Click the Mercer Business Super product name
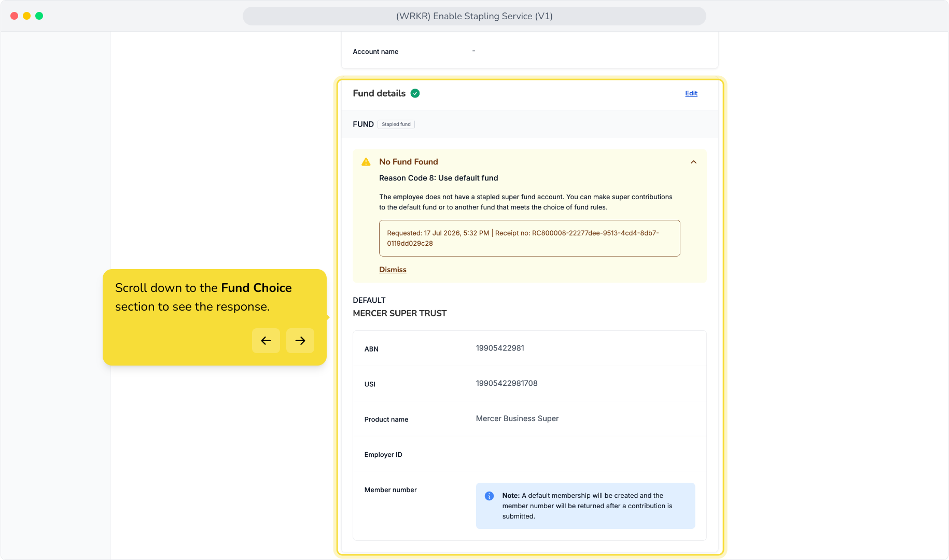 [x=517, y=418]
